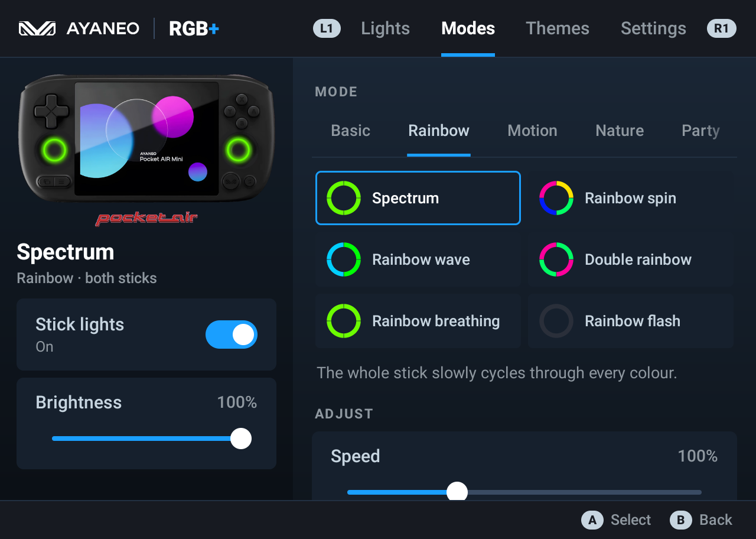Switch to Nature mode category

coord(620,131)
